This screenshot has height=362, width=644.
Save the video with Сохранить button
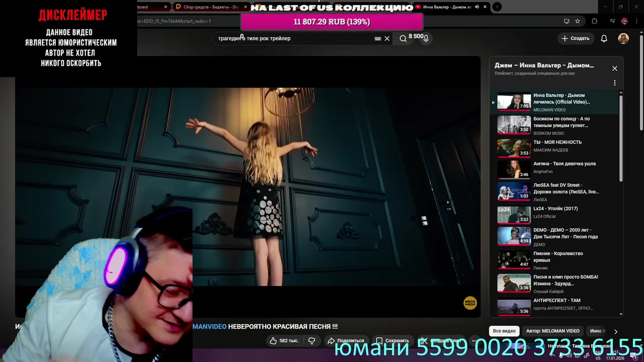coord(392,340)
